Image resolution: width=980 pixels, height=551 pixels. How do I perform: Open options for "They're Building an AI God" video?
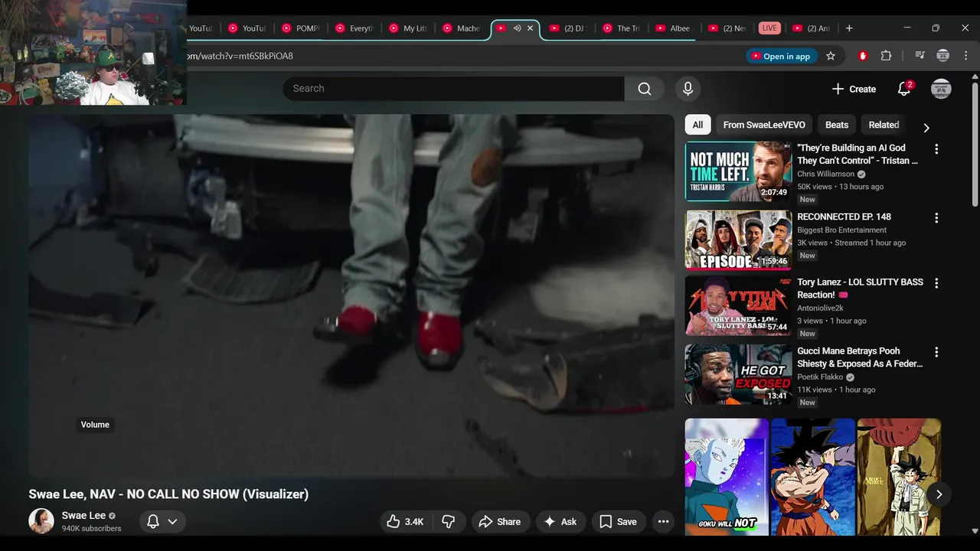[936, 149]
